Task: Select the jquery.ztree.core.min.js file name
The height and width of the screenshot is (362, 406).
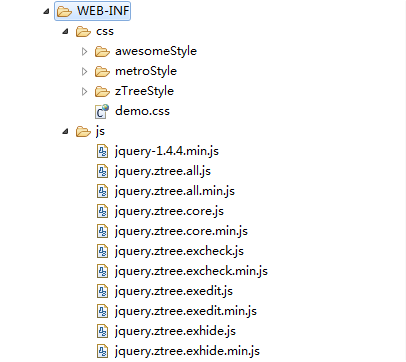Action: point(181,231)
